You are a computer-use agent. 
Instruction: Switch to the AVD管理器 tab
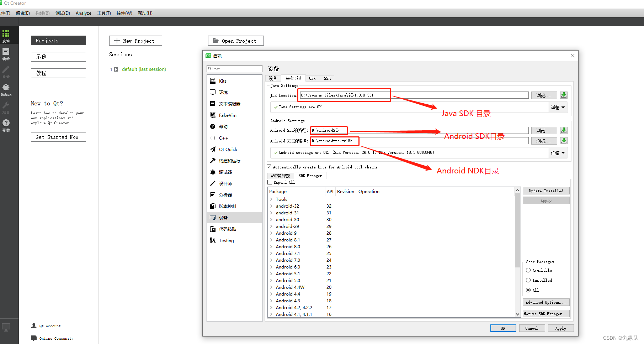(x=280, y=176)
